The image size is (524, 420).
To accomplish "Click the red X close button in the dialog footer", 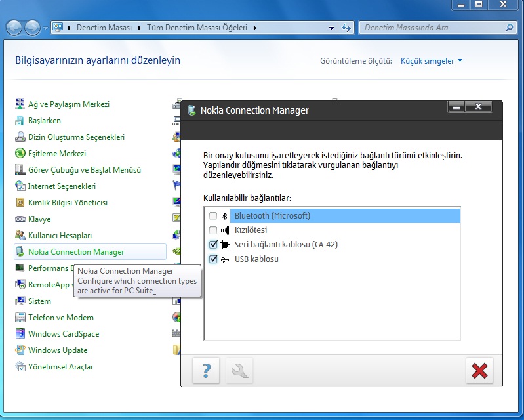I will (479, 370).
